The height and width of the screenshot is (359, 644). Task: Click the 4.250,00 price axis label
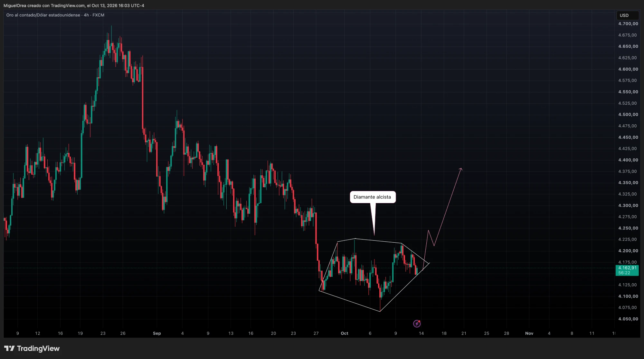pos(628,228)
